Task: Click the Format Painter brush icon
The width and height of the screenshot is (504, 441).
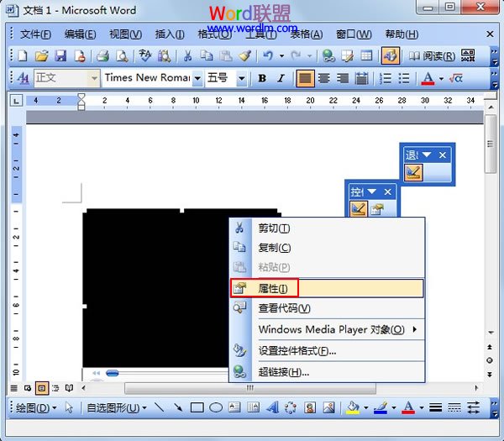Action: (245, 56)
